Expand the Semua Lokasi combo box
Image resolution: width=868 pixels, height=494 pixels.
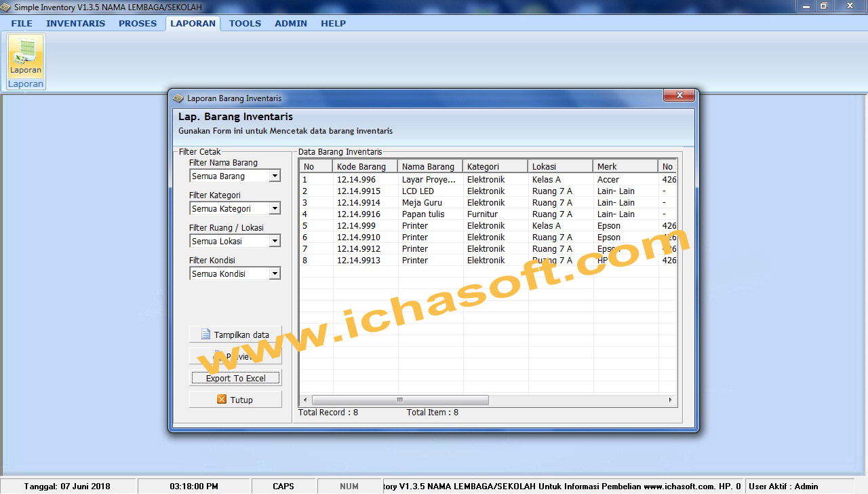coord(275,241)
